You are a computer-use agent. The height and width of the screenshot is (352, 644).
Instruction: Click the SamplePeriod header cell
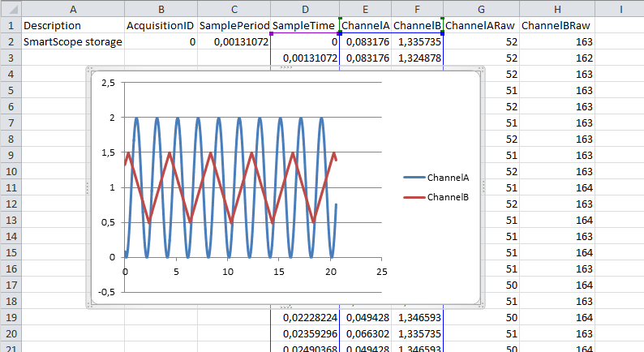[x=234, y=25]
